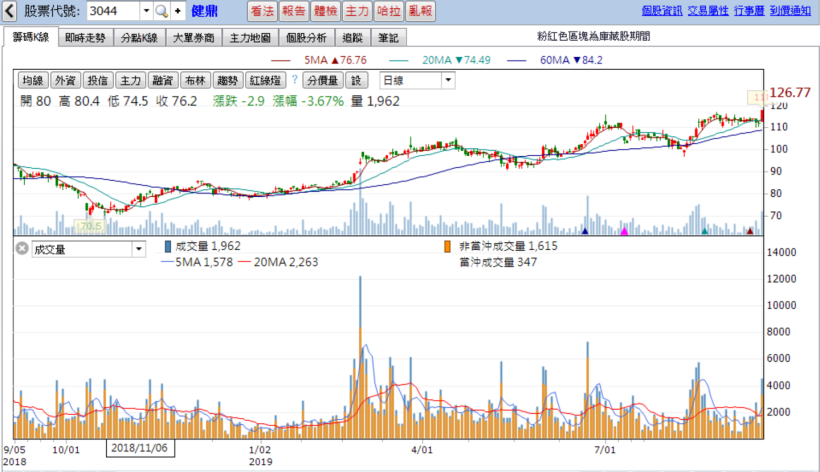Click the orange 非當沖成交量 legend swatch

pos(446,245)
